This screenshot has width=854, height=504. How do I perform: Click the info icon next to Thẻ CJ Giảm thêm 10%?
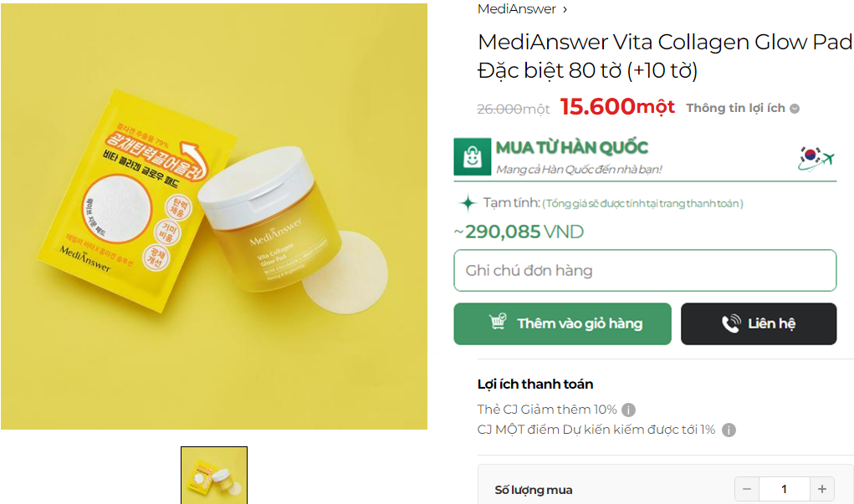628,410
